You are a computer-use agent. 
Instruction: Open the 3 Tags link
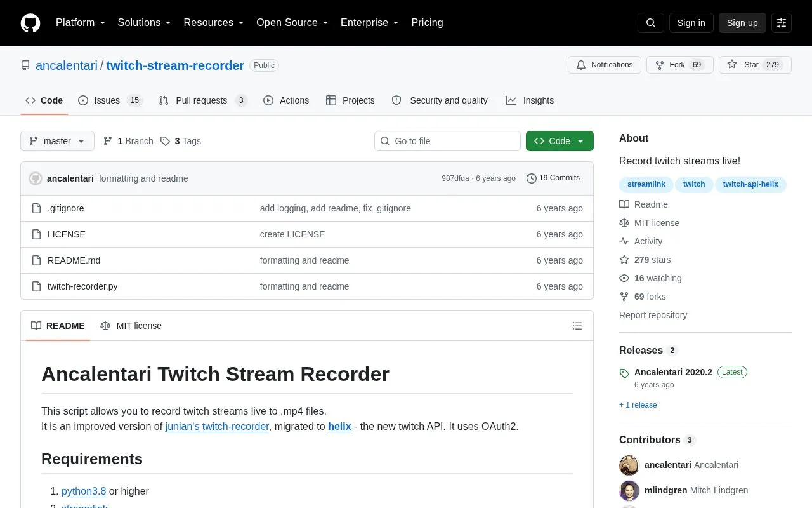tap(181, 141)
